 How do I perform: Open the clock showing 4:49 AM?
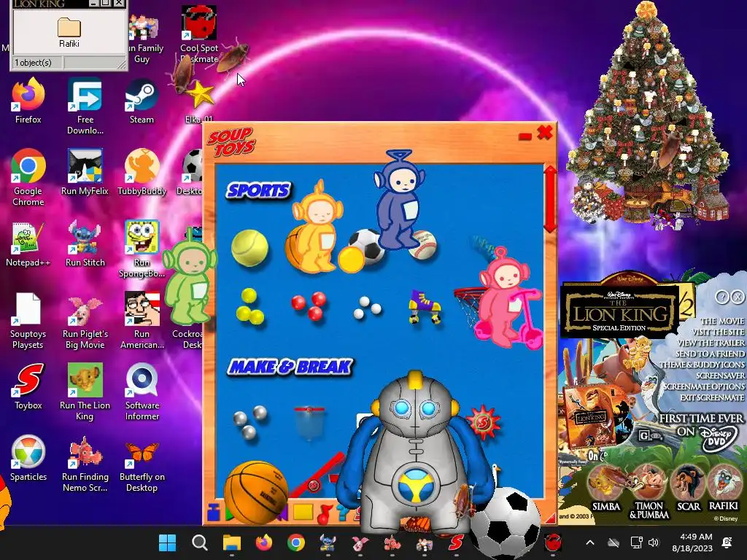(x=692, y=542)
